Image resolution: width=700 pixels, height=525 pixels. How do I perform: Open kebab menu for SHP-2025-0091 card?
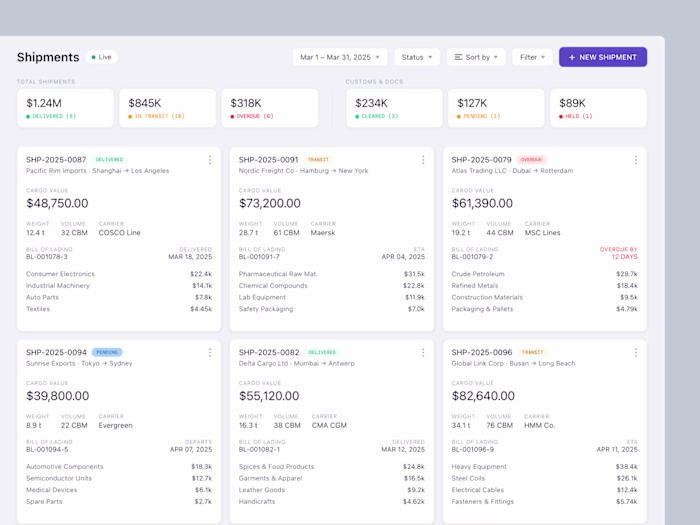click(x=423, y=160)
